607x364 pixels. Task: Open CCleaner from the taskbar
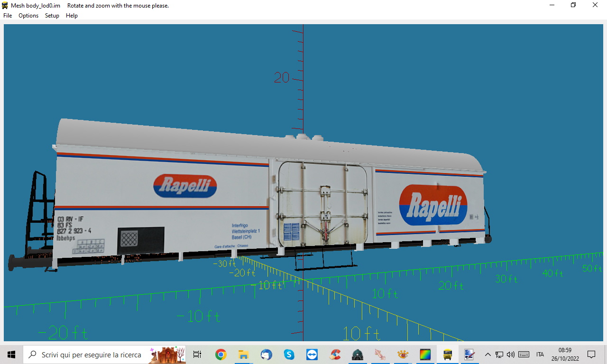click(x=335, y=354)
